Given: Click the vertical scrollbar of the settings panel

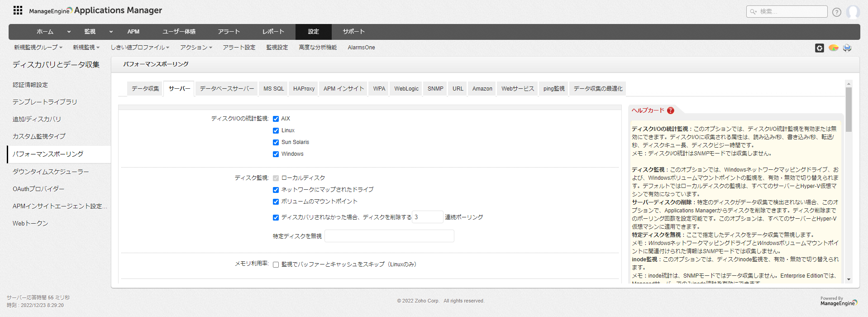Looking at the screenshot, I should tap(849, 181).
